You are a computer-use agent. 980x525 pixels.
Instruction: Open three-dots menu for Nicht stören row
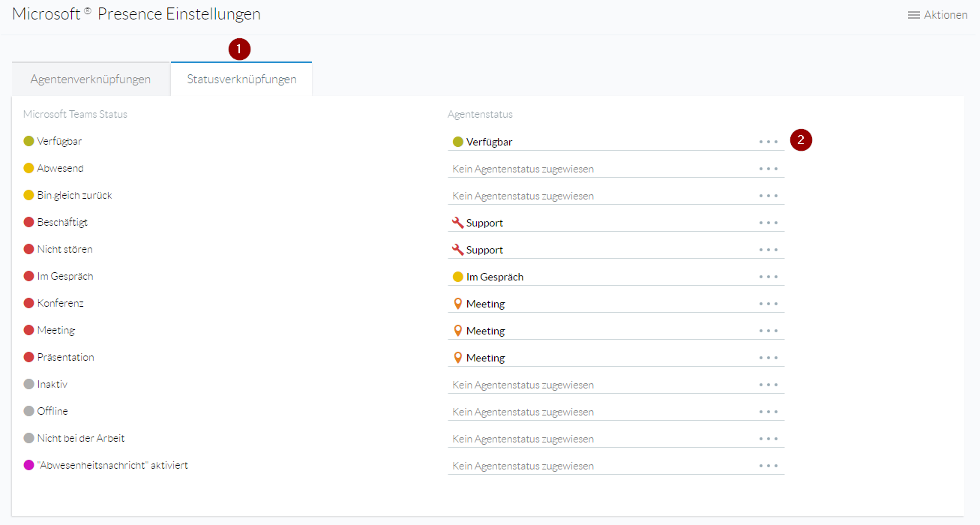tap(769, 250)
